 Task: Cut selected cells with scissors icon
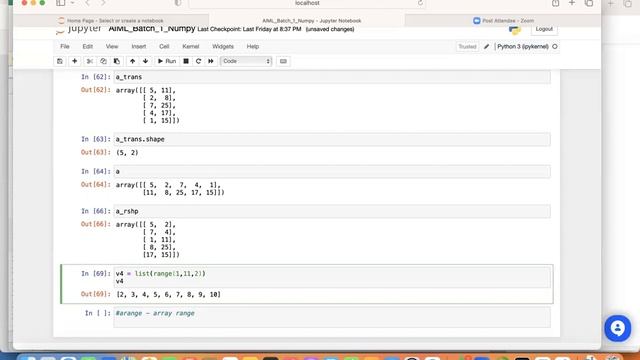click(90, 61)
